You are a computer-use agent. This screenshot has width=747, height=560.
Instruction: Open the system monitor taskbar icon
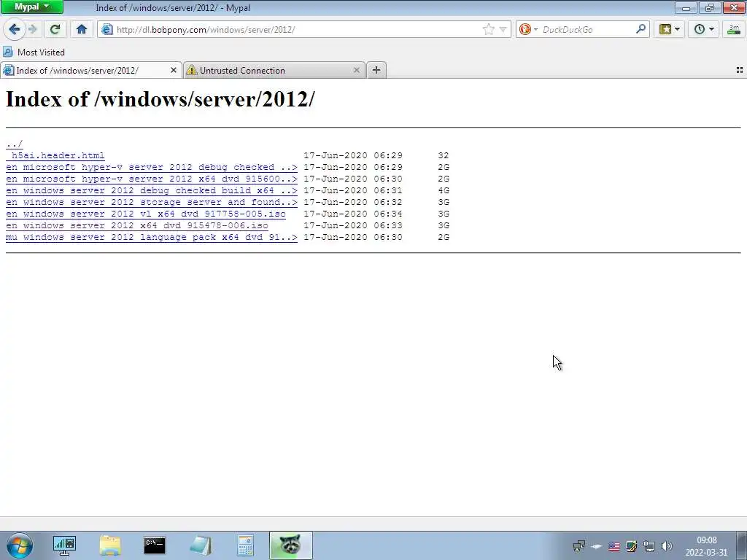click(65, 545)
